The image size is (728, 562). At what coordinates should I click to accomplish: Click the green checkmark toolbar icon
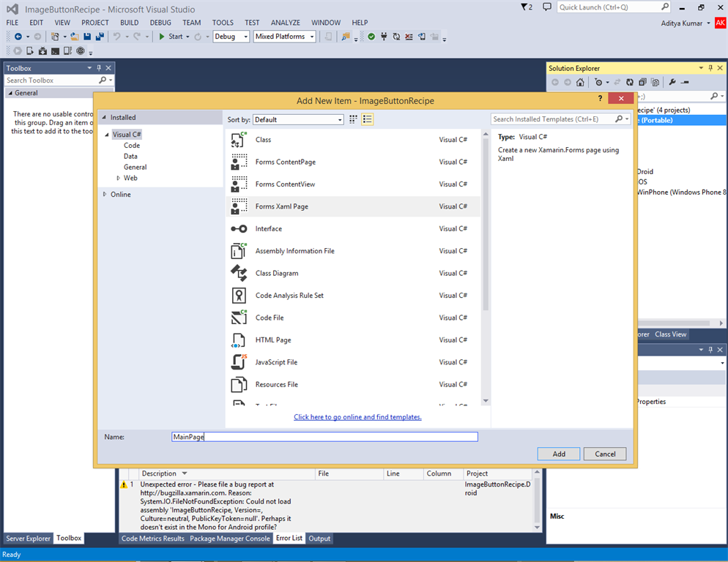coord(371,37)
